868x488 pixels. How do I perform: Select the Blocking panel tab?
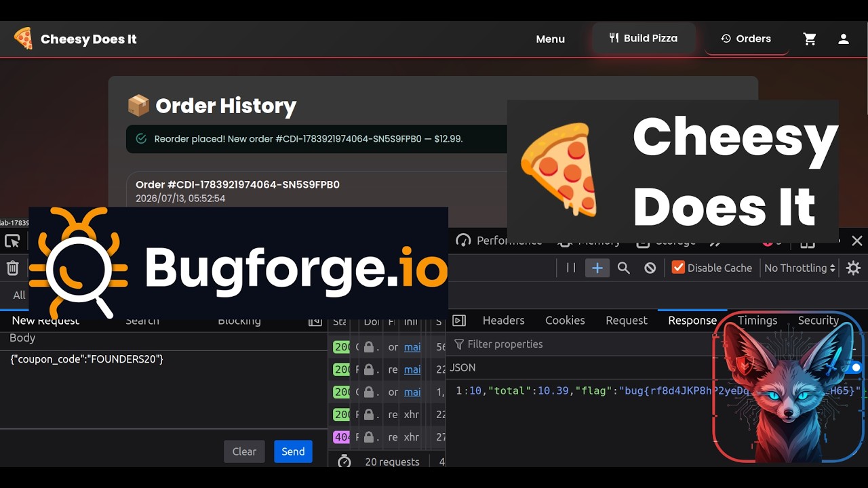point(239,321)
